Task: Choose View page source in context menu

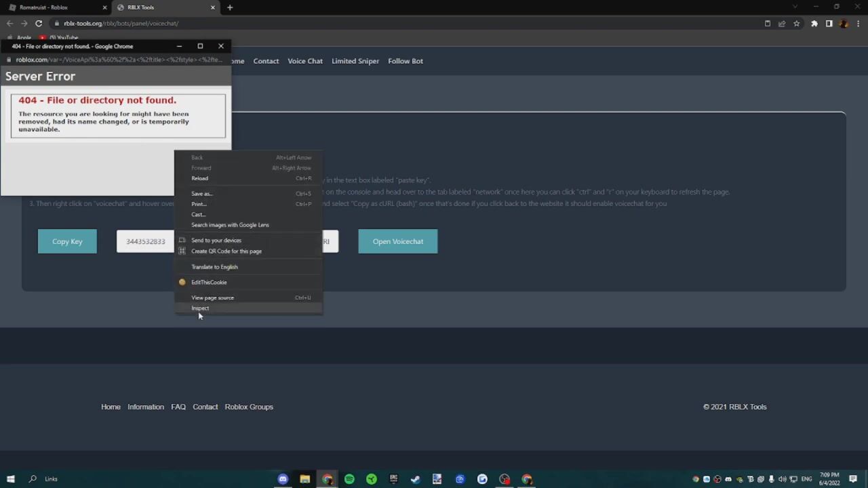Action: 248,298
